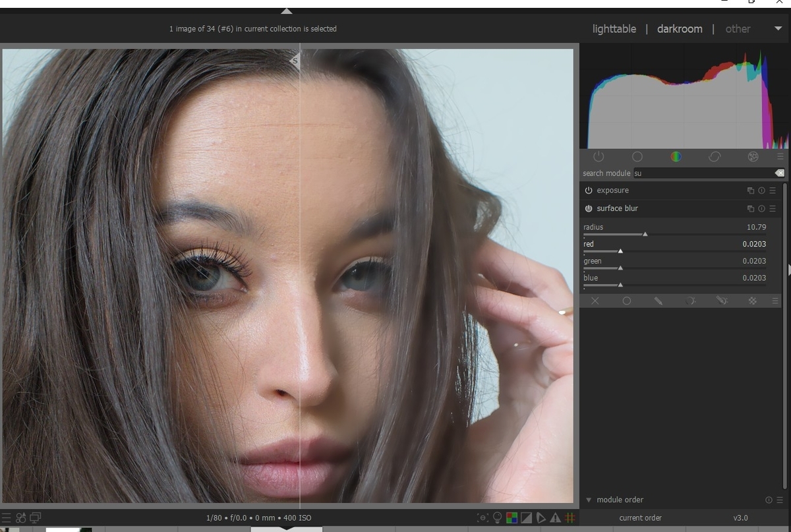
Task: Toggle surface blur module on/off
Action: point(588,208)
